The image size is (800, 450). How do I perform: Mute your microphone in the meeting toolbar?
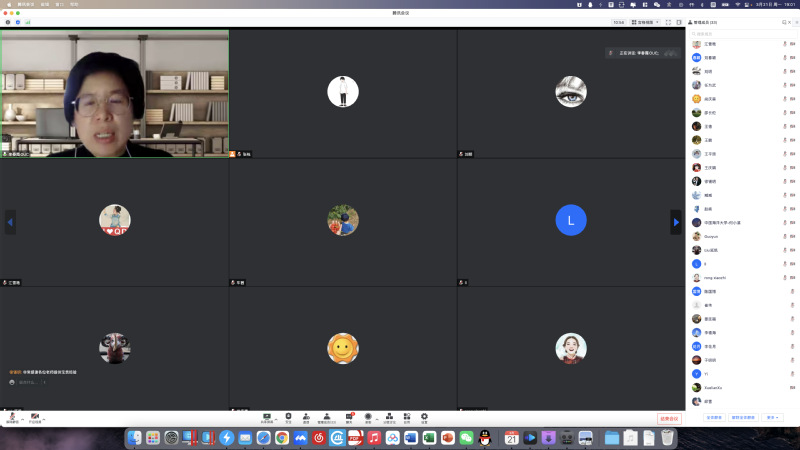(12, 416)
